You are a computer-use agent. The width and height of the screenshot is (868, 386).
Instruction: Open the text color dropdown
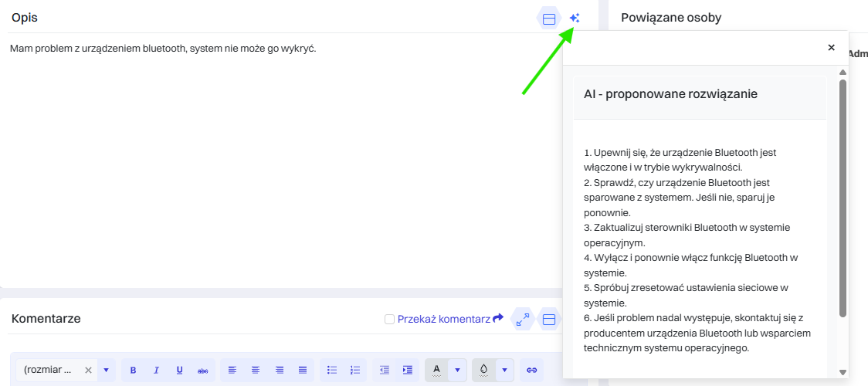point(458,371)
